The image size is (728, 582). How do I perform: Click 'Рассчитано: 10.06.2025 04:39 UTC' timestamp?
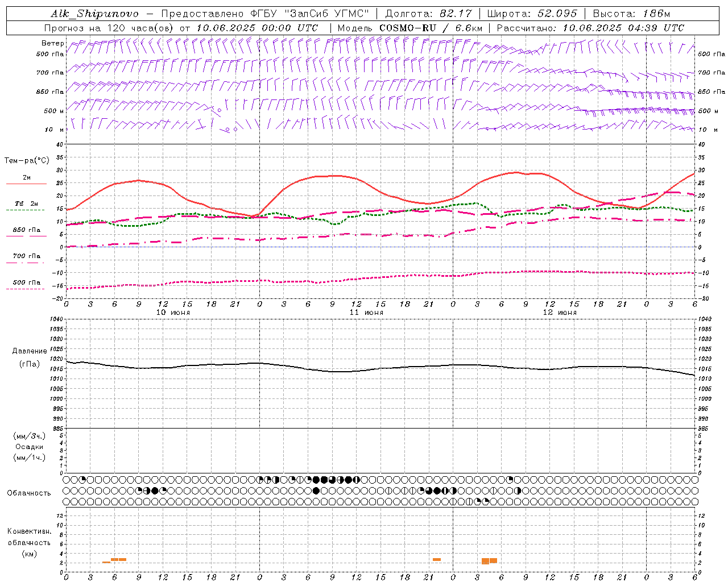click(590, 28)
